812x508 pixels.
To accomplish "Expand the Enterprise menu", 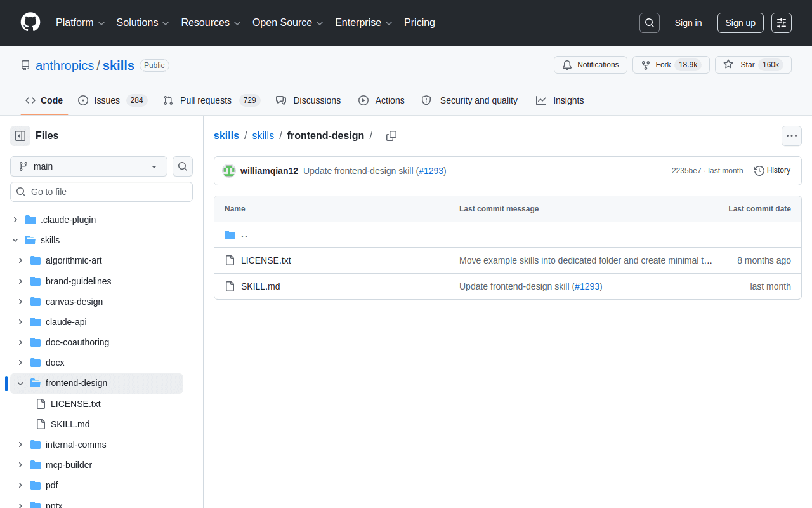I will 363,23.
